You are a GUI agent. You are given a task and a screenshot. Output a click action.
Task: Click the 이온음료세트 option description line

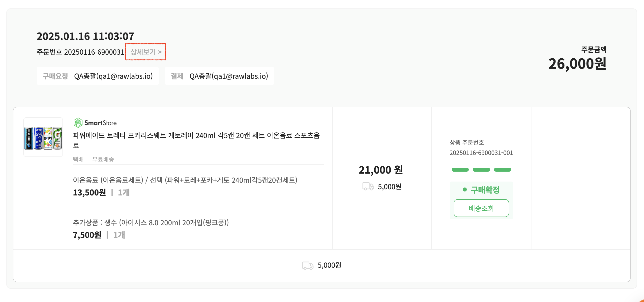185,180
